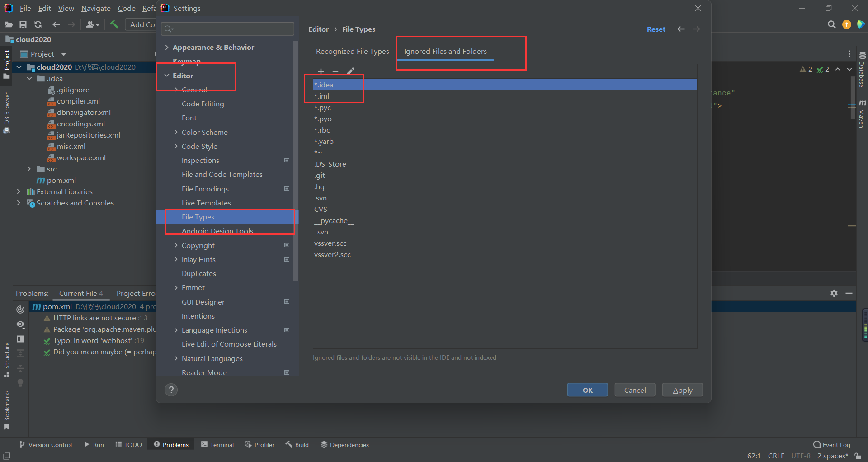868x462 pixels.
Task: Open the Problems panel gear options
Action: (834, 293)
